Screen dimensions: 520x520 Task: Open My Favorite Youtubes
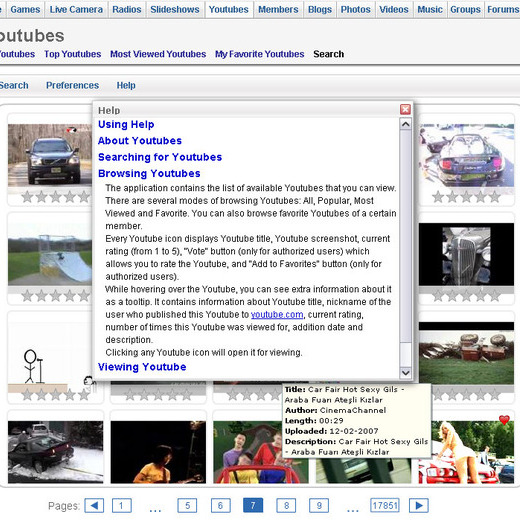point(259,54)
